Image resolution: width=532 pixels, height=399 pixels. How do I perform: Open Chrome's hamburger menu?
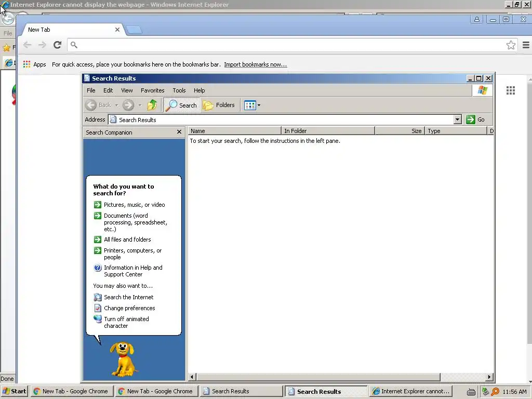pos(526,45)
